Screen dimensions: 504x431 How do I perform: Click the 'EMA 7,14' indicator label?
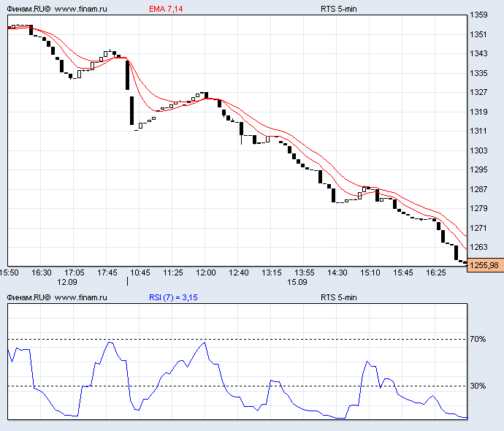coord(166,9)
